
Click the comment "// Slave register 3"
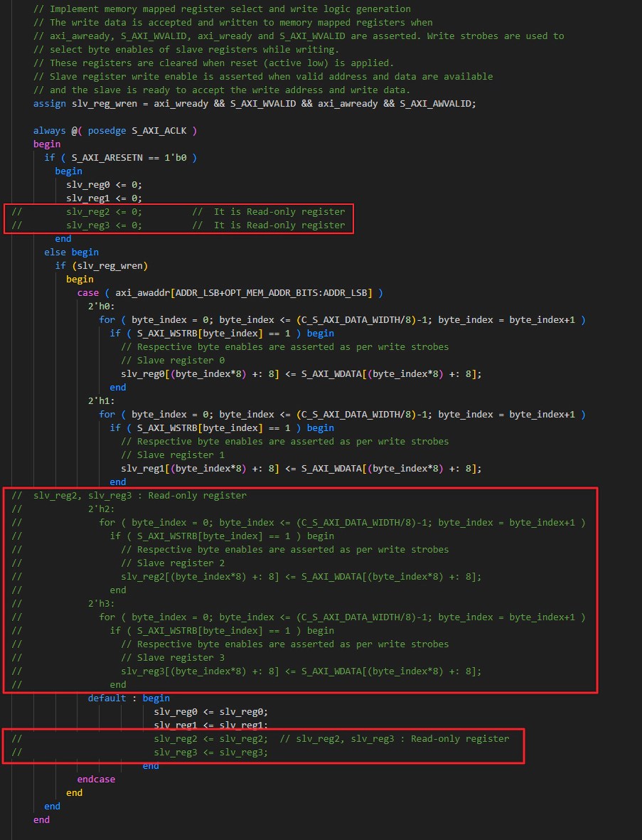coord(173,658)
